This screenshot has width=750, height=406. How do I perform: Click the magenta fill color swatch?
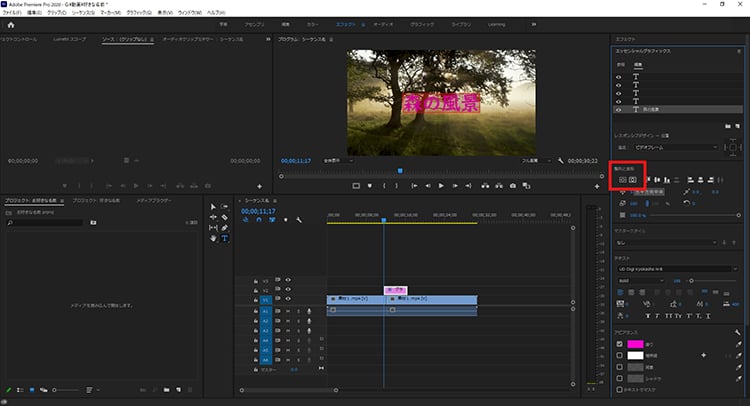[635, 344]
